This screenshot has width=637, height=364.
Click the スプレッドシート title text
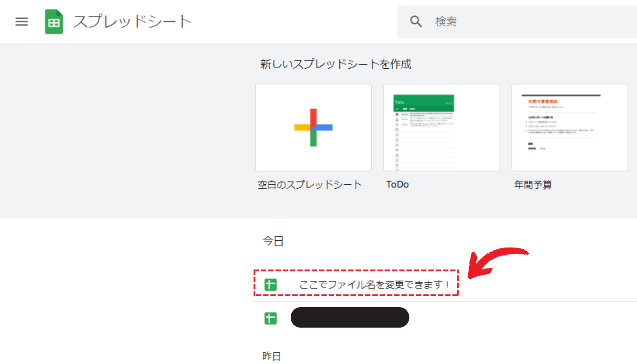pos(132,21)
